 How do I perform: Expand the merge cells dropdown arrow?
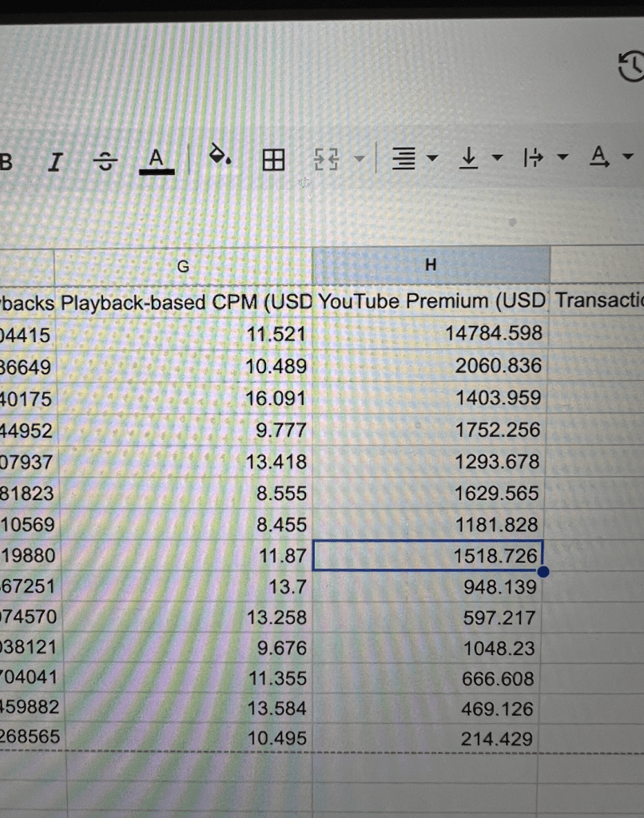click(x=357, y=161)
